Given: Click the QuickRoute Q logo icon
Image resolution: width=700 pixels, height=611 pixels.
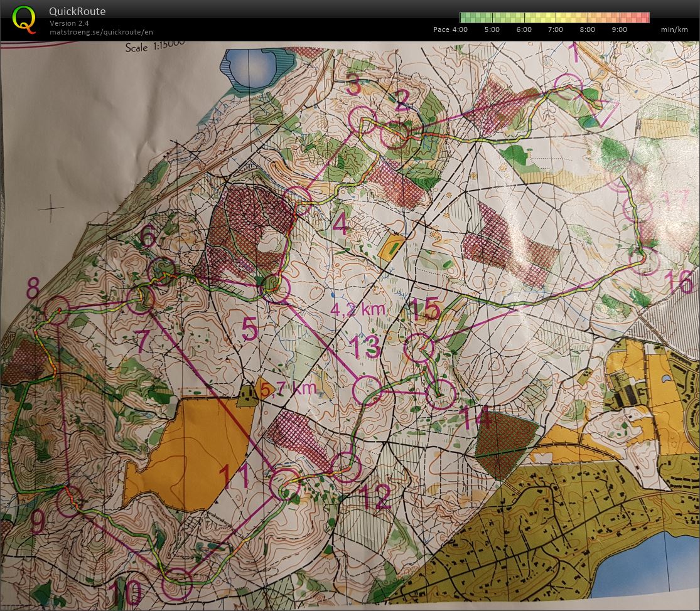Looking at the screenshot, I should [23, 19].
